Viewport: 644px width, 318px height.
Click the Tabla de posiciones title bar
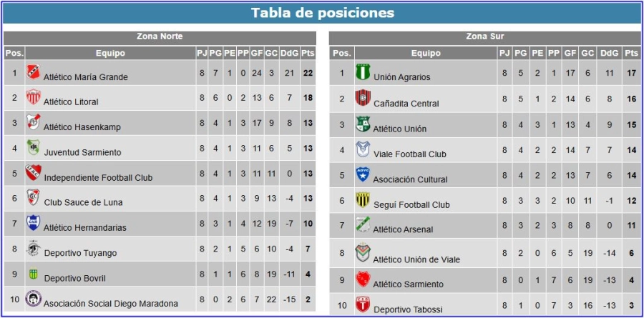point(322,13)
